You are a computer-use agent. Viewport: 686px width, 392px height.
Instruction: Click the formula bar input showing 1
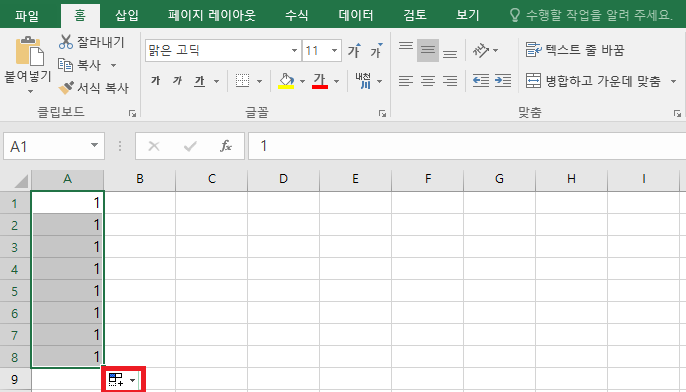467,146
